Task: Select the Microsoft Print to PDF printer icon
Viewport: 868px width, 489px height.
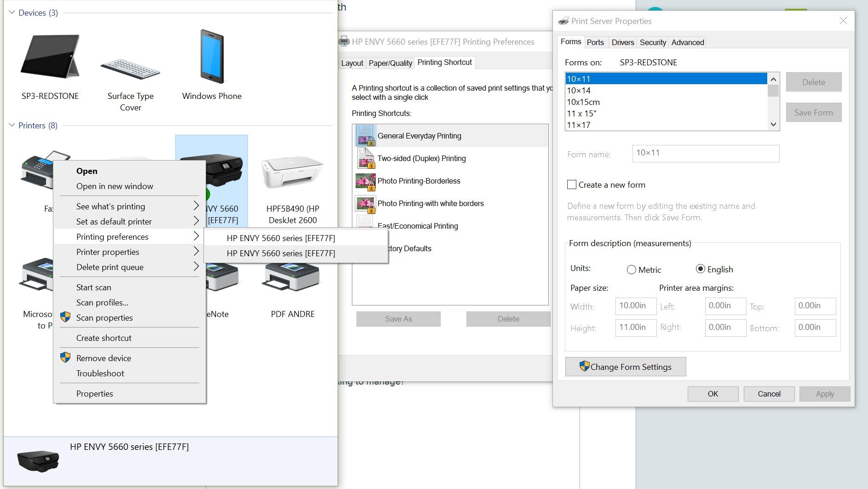Action: 37,275
